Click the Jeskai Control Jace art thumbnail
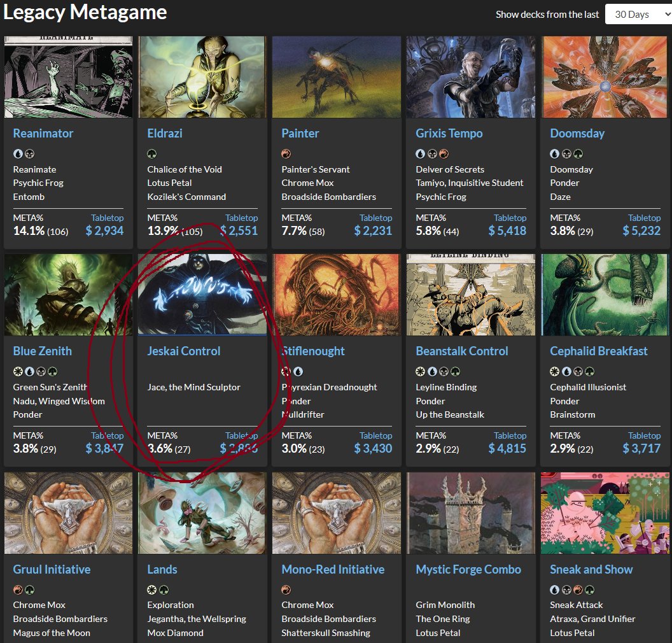The width and height of the screenshot is (672, 643). (x=202, y=295)
